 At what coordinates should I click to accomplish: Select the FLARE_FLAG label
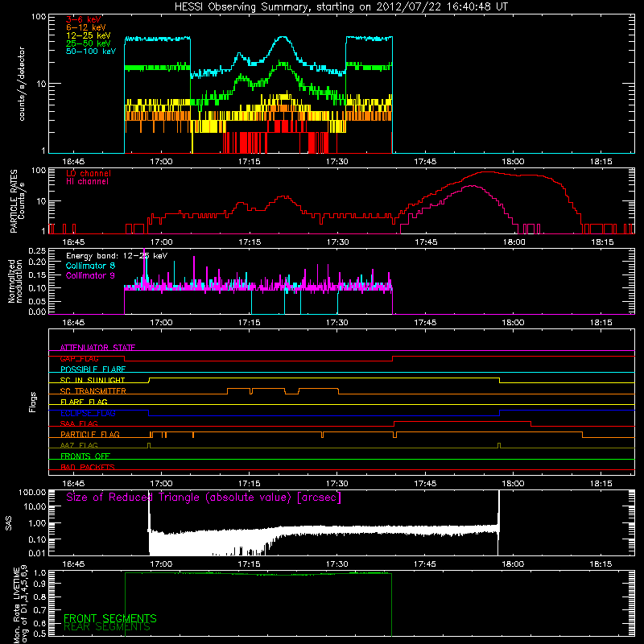(84, 402)
